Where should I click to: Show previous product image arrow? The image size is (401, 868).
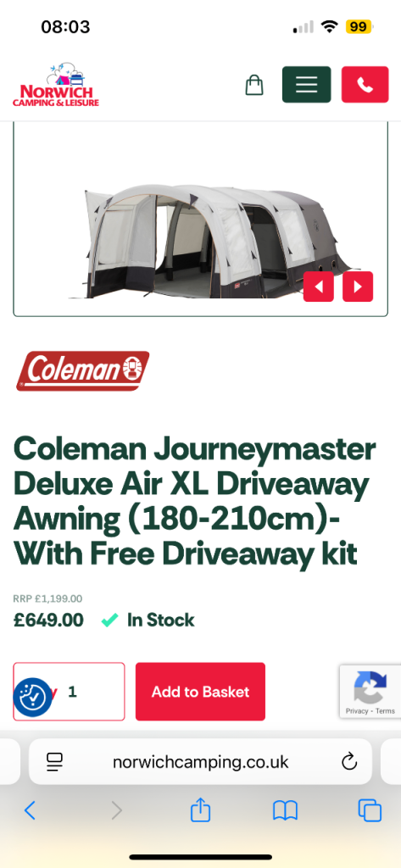pyautogui.click(x=319, y=287)
